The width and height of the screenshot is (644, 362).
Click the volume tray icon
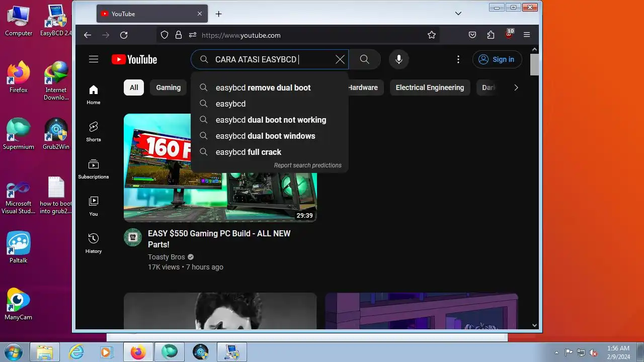click(594, 352)
